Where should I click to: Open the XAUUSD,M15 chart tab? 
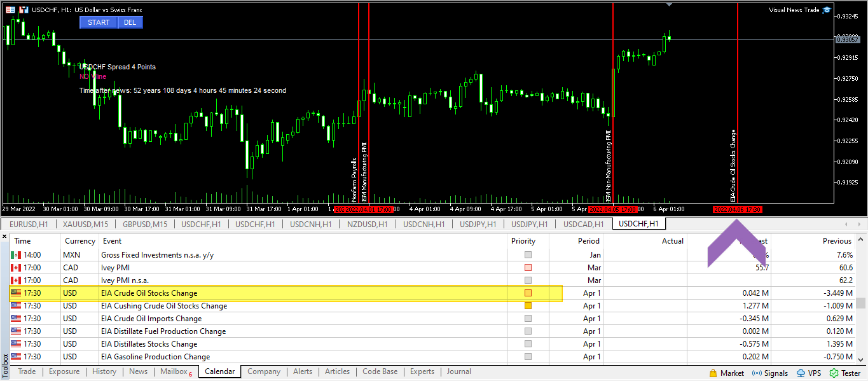(x=85, y=224)
